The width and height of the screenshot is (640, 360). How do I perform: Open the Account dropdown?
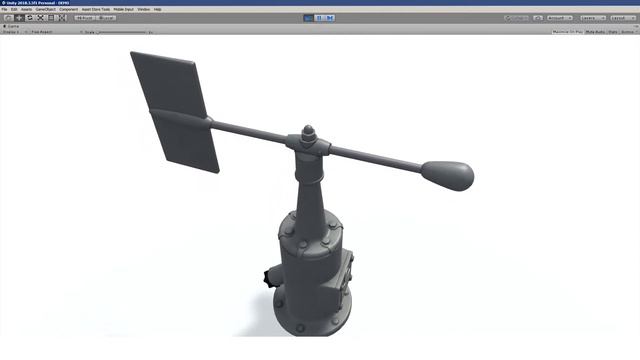(x=560, y=18)
